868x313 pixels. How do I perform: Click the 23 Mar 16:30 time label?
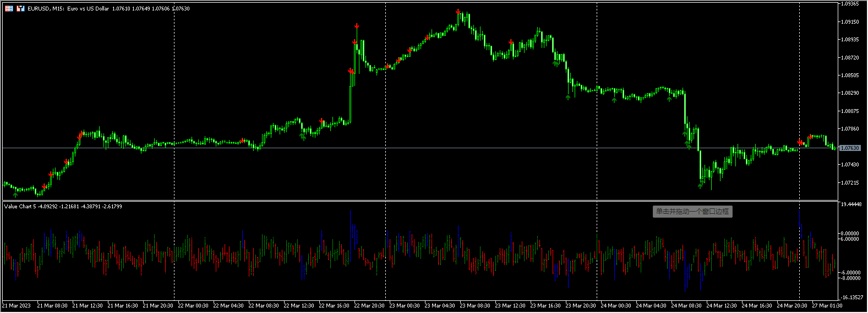click(x=545, y=306)
